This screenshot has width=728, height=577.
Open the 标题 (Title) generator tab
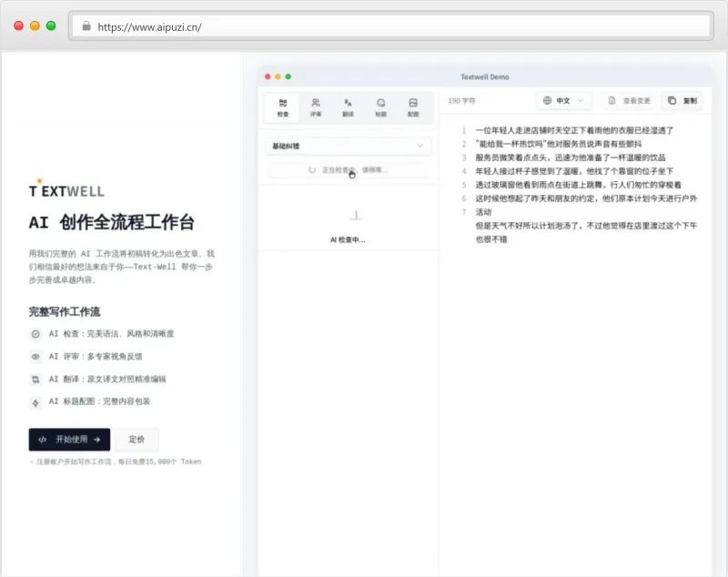tap(380, 107)
